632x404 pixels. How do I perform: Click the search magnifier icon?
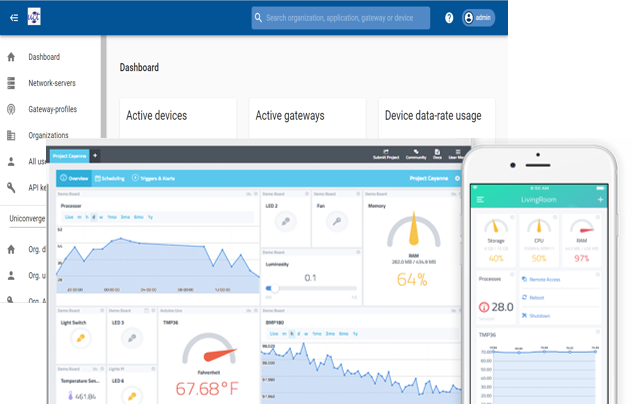click(258, 18)
